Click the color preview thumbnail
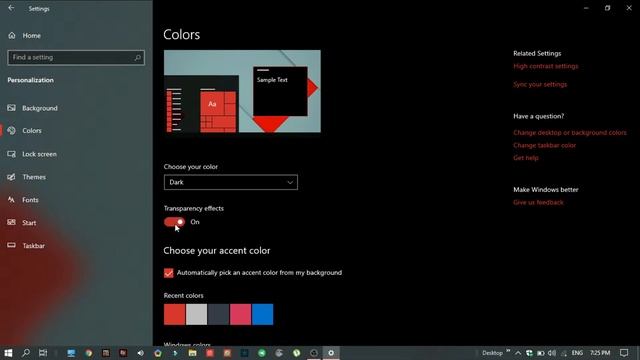Image resolution: width=640 pixels, height=360 pixels. pos(242,91)
